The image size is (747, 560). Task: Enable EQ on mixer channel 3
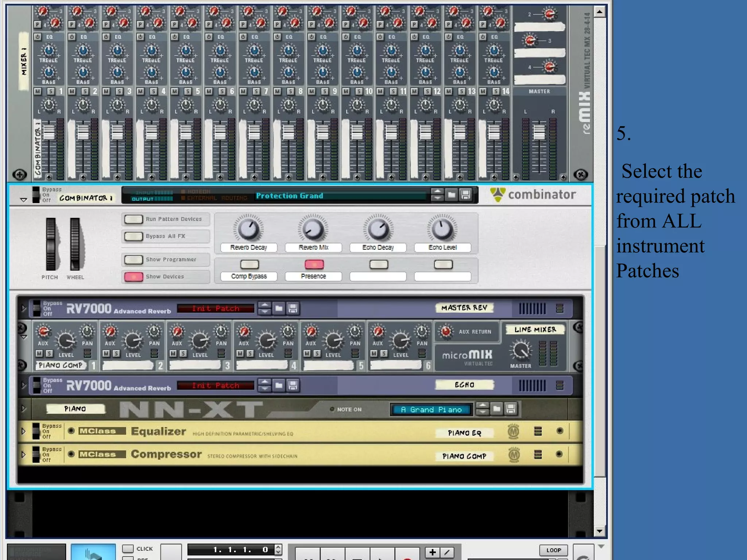tap(106, 37)
